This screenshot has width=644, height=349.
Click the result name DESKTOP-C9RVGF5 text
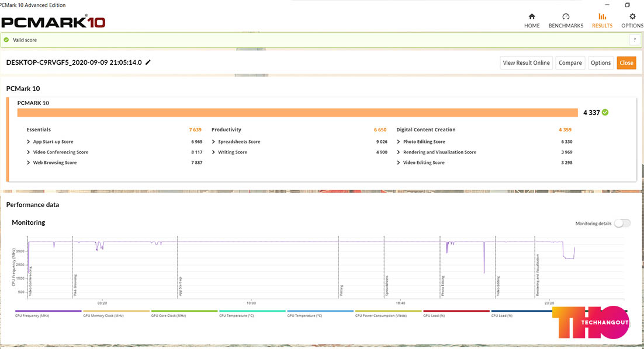(x=74, y=62)
